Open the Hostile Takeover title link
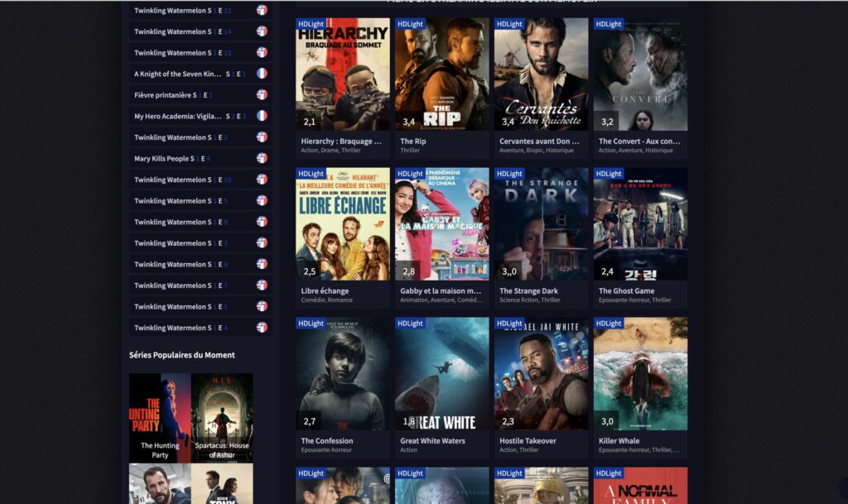This screenshot has width=848, height=504. click(x=528, y=441)
